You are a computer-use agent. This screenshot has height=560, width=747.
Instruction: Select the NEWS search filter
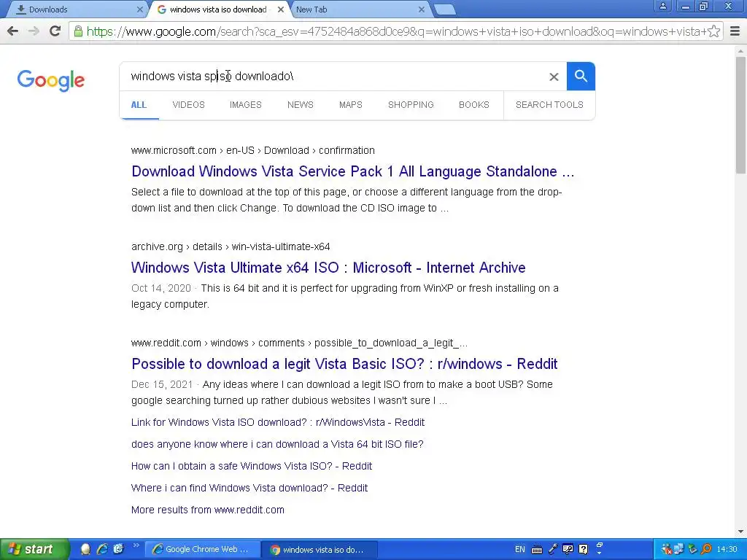coord(300,105)
